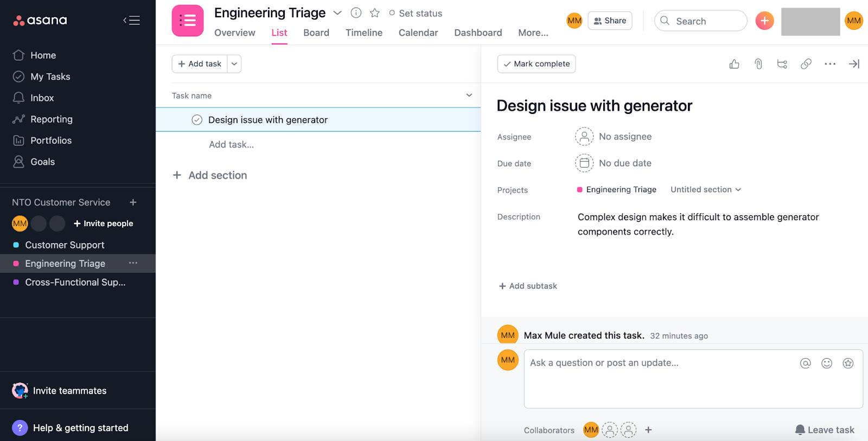The image size is (868, 441).
Task: Open the Untitled section dropdown
Action: coord(706,189)
